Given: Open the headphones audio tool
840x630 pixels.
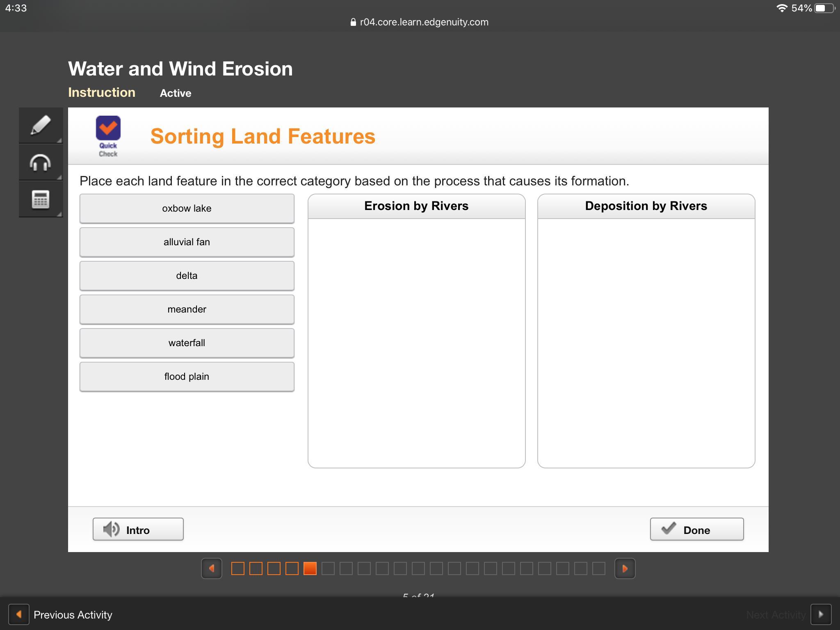Looking at the screenshot, I should (41, 163).
